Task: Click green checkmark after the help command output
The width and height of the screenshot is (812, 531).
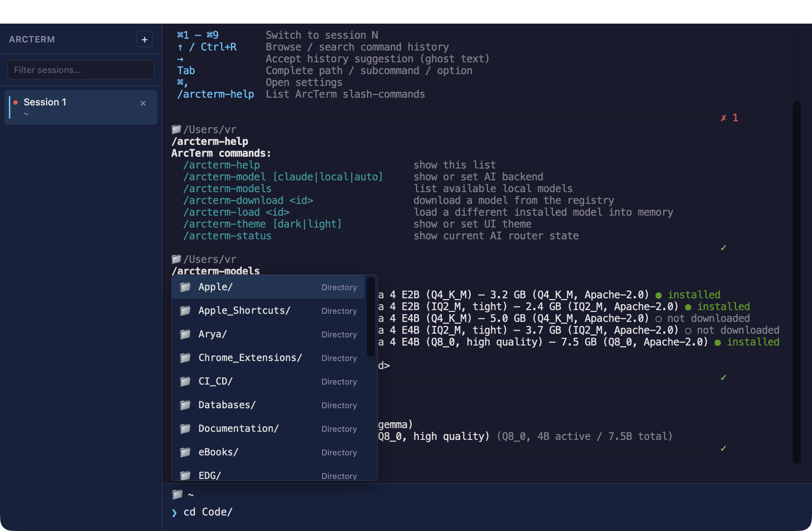Action: click(723, 248)
